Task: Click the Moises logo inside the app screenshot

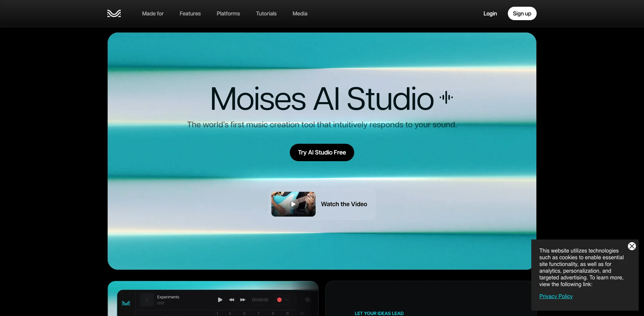Action: pyautogui.click(x=126, y=303)
